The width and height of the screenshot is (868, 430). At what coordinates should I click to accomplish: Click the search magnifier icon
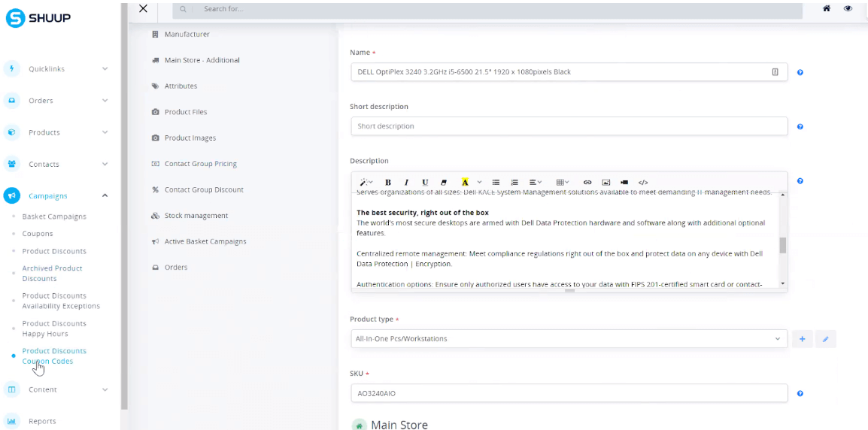(x=183, y=9)
